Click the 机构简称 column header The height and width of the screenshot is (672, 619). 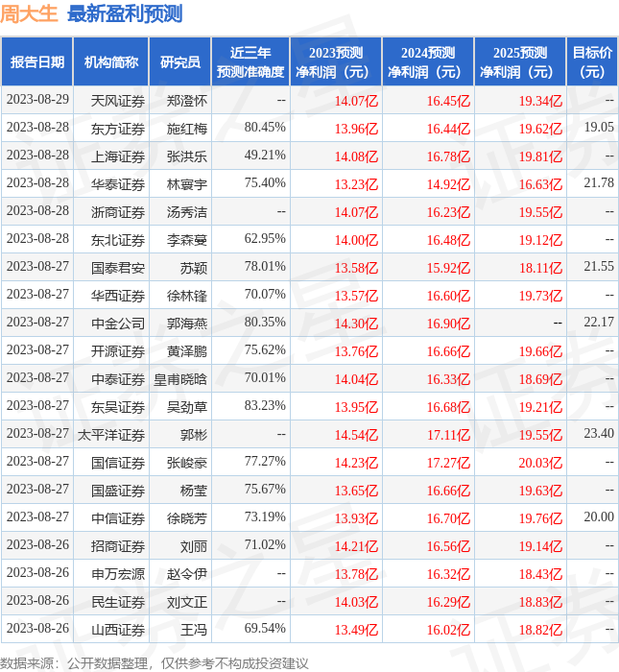[x=111, y=62]
